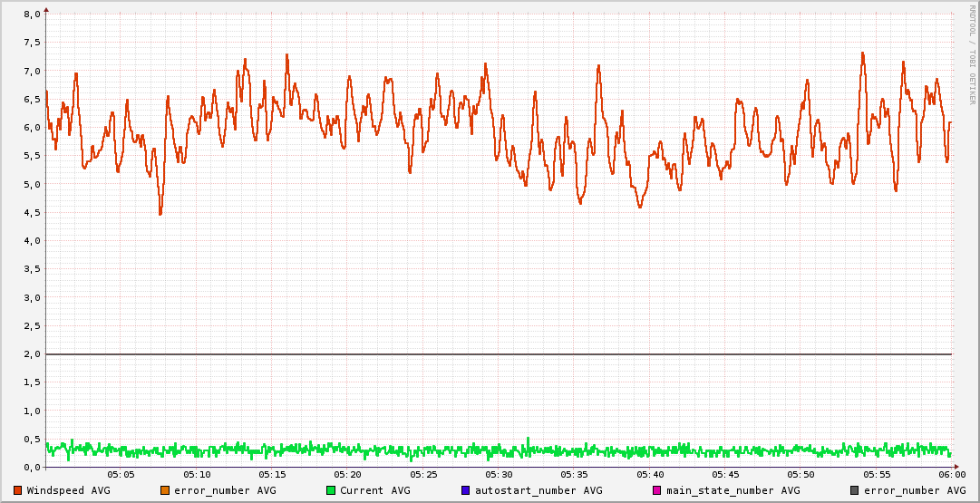The height and width of the screenshot is (503, 980).
Task: Click the red arrow ending the time axis
Action: pyautogui.click(x=956, y=467)
